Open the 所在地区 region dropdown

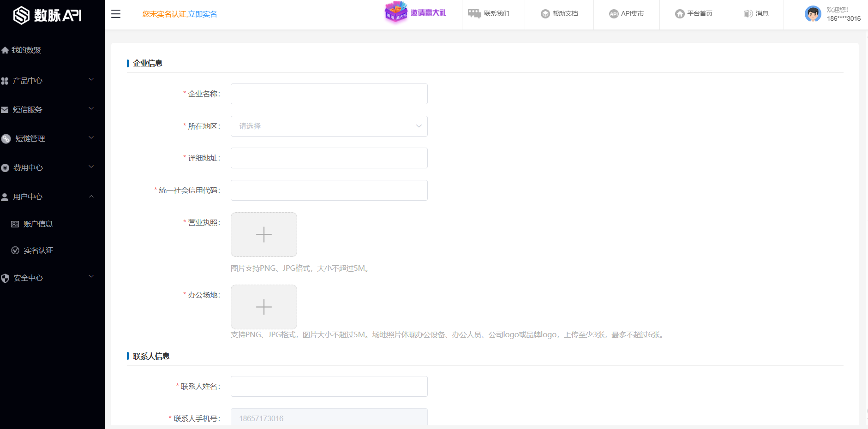[x=329, y=126]
